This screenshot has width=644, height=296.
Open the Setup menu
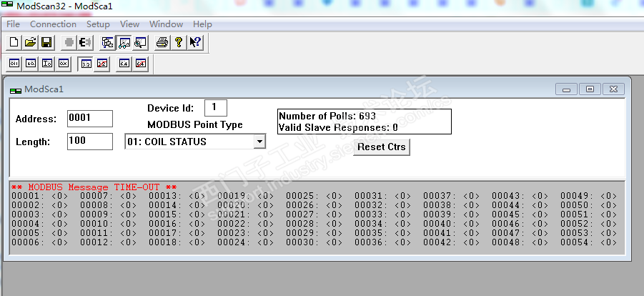tap(98, 24)
